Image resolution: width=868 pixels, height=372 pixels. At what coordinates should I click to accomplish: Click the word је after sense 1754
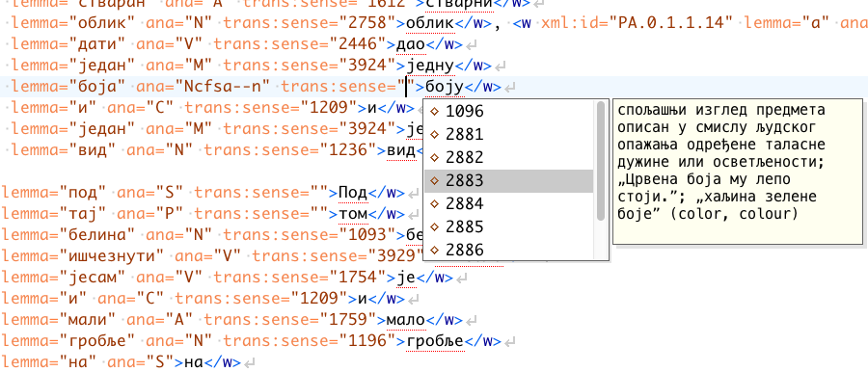(406, 277)
